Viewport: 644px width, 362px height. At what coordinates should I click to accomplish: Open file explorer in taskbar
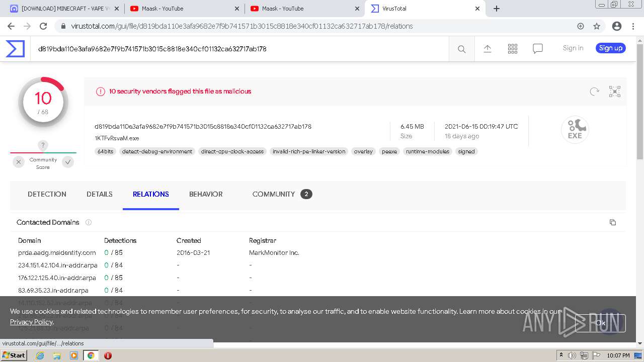pyautogui.click(x=57, y=355)
